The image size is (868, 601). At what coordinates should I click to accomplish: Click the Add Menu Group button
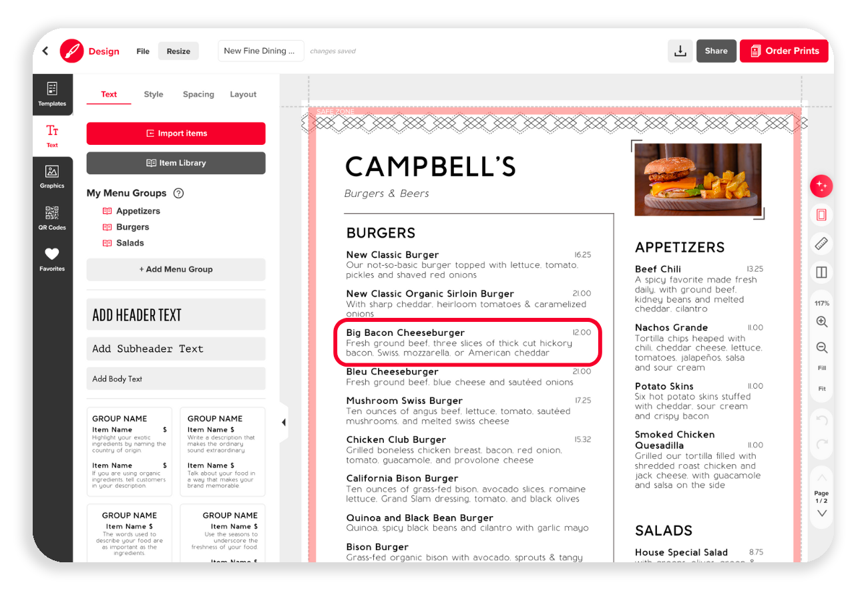pos(176,269)
